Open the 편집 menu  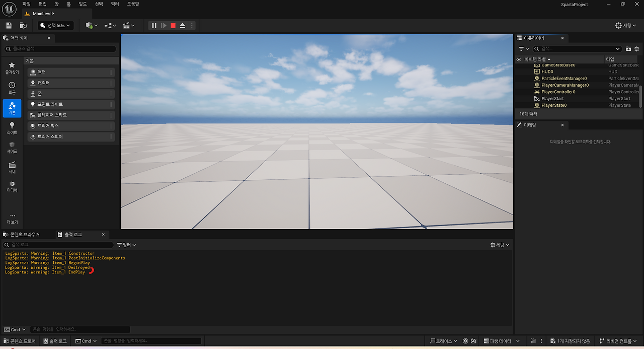(x=42, y=4)
